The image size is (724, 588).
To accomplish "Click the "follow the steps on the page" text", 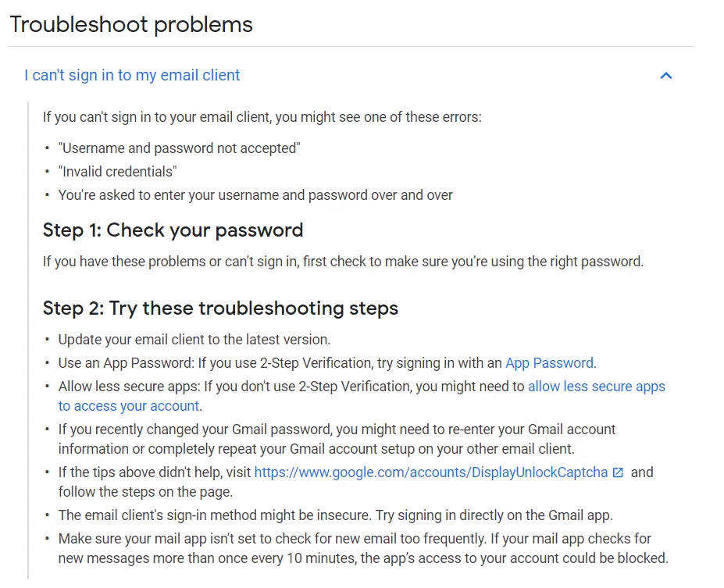I will point(145,492).
